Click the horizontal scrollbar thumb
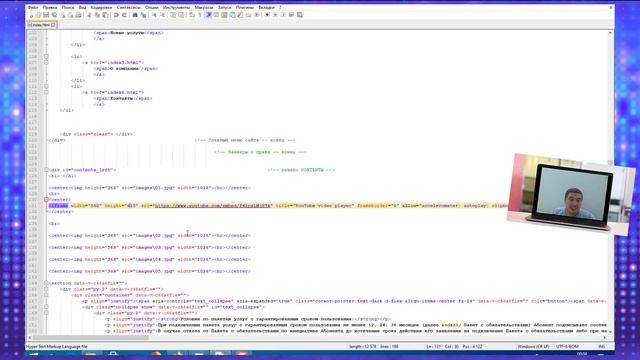 pos(91,338)
